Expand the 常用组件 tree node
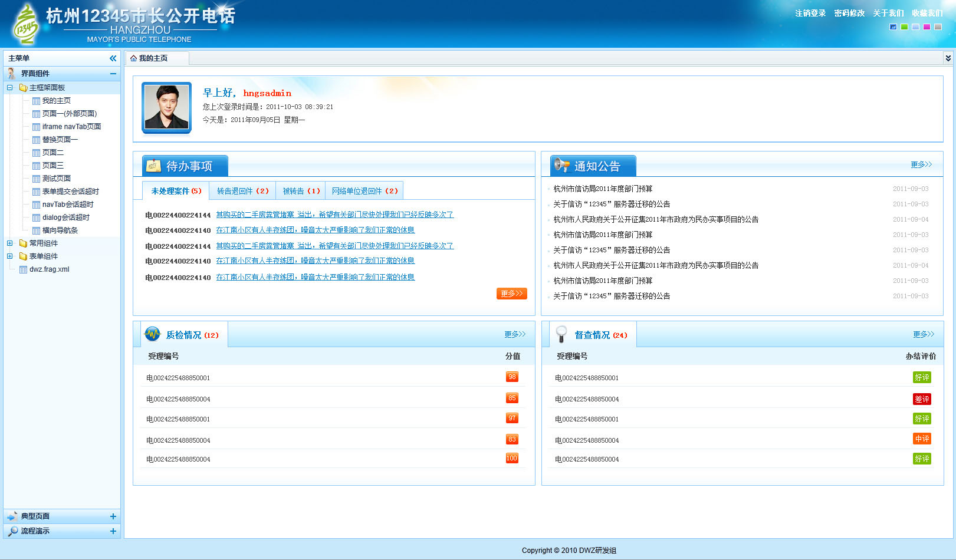The image size is (956, 560). pyautogui.click(x=9, y=243)
